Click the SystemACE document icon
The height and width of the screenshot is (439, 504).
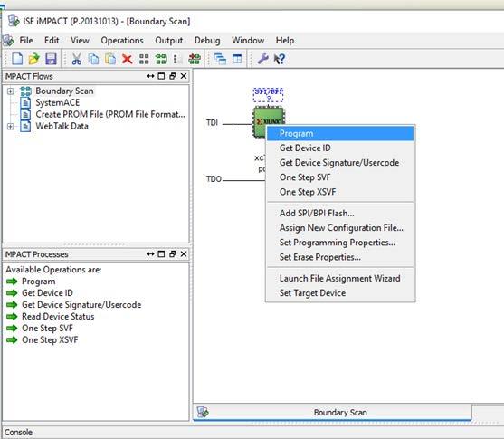click(25, 102)
